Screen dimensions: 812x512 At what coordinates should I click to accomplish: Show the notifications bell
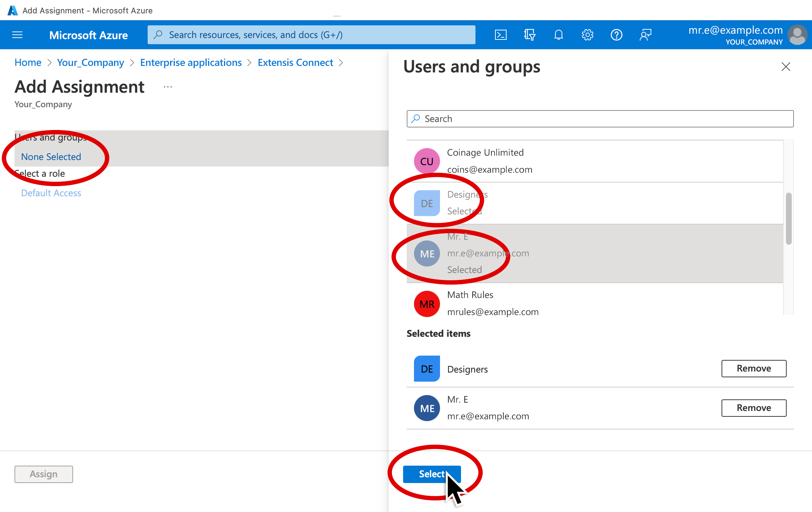[x=558, y=35]
